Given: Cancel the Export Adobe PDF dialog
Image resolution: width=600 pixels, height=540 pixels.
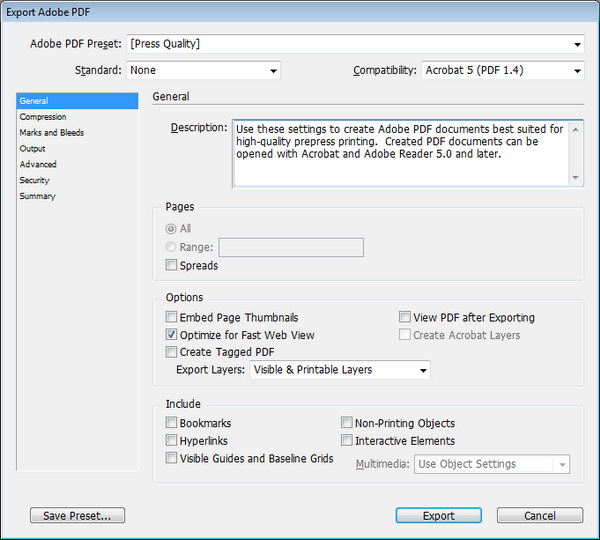Looking at the screenshot, I should coord(540,516).
